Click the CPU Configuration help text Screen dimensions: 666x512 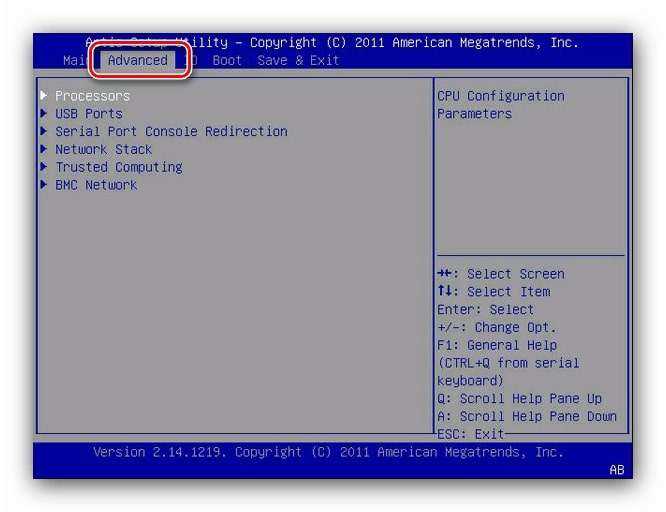click(x=501, y=96)
